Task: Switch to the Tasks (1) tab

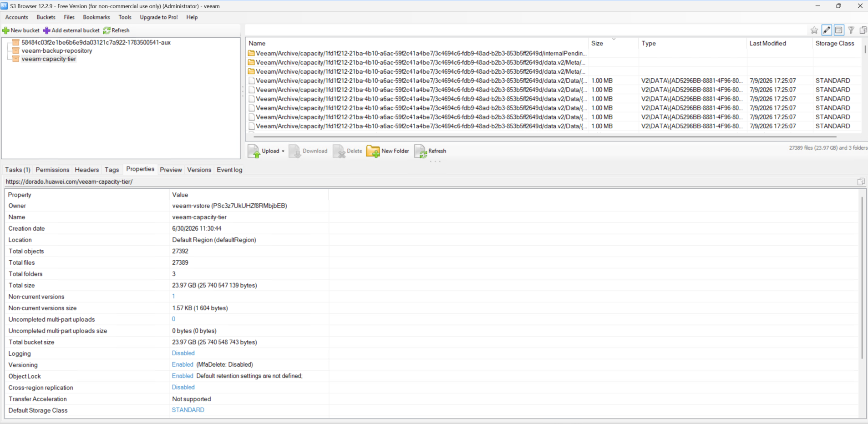Action: 18,170
